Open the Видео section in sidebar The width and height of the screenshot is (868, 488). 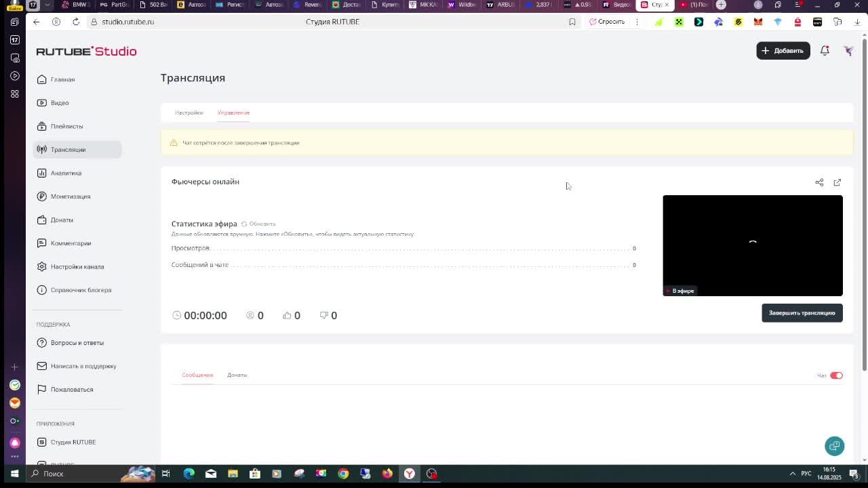pyautogui.click(x=77, y=103)
